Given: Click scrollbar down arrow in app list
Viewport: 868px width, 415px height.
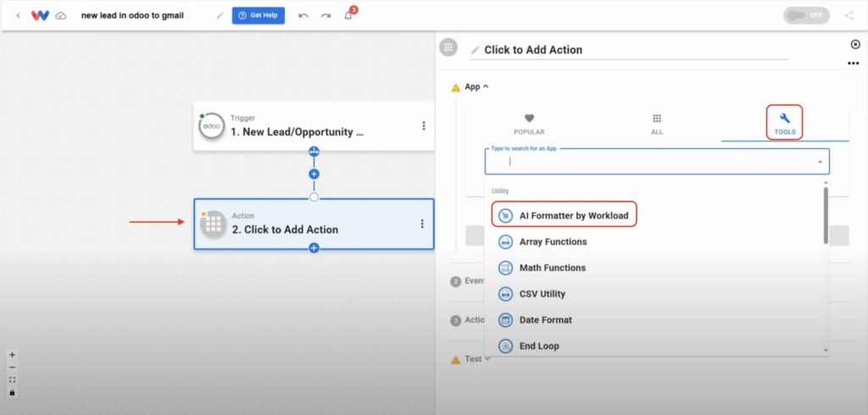Looking at the screenshot, I should click(x=826, y=351).
